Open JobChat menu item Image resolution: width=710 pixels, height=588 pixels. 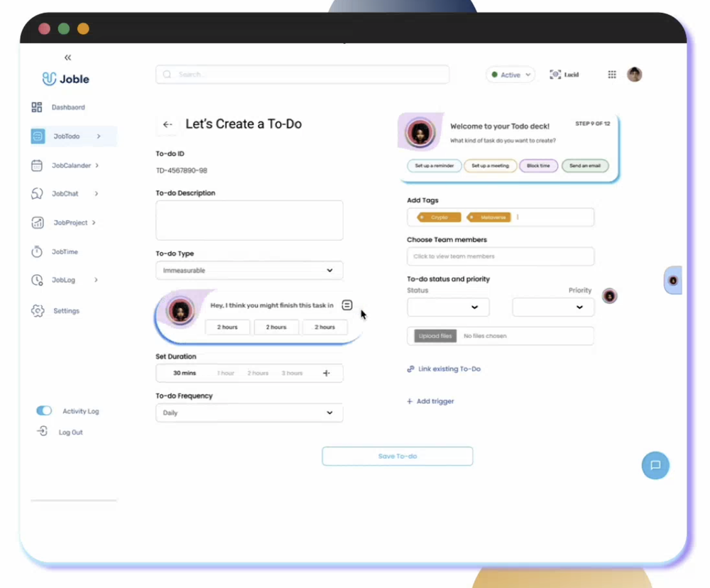coord(65,193)
